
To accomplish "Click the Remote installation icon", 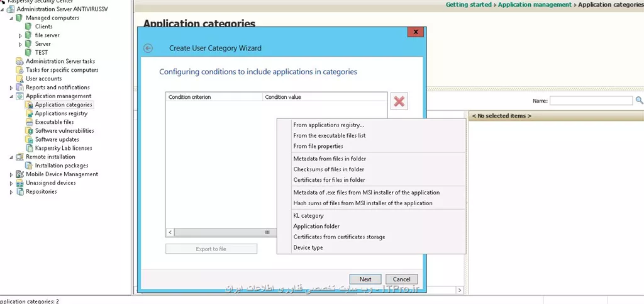I will click(19, 157).
